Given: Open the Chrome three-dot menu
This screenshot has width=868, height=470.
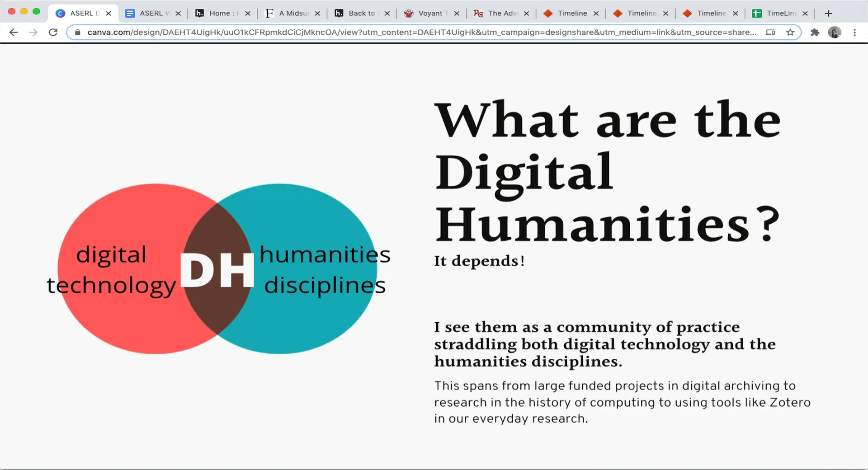Looking at the screenshot, I should coord(854,32).
